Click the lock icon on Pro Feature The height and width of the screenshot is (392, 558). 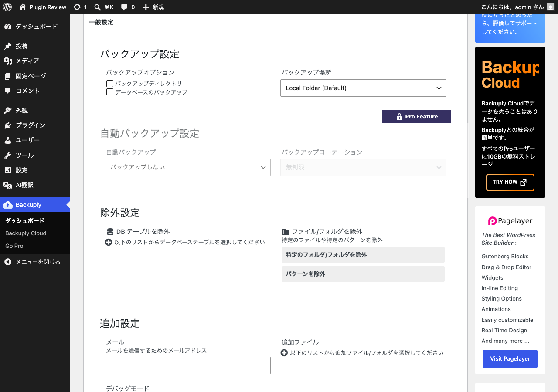(x=399, y=117)
